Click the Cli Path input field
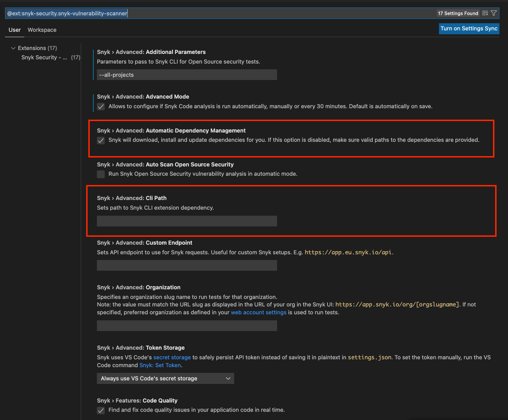Screen dimensions: 508x420 (187, 221)
